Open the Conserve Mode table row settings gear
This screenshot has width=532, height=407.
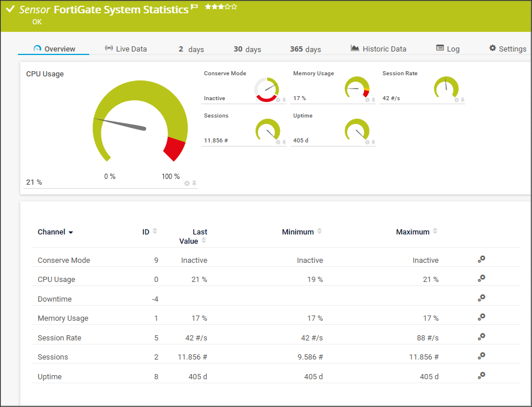[481, 259]
